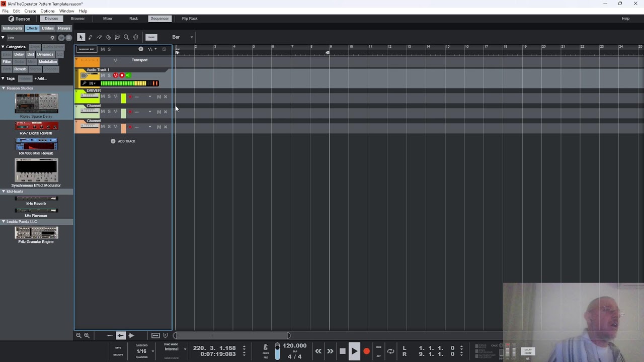This screenshot has height=362, width=644.
Task: Select the Fritz Granular Engine device
Action: 36,235
